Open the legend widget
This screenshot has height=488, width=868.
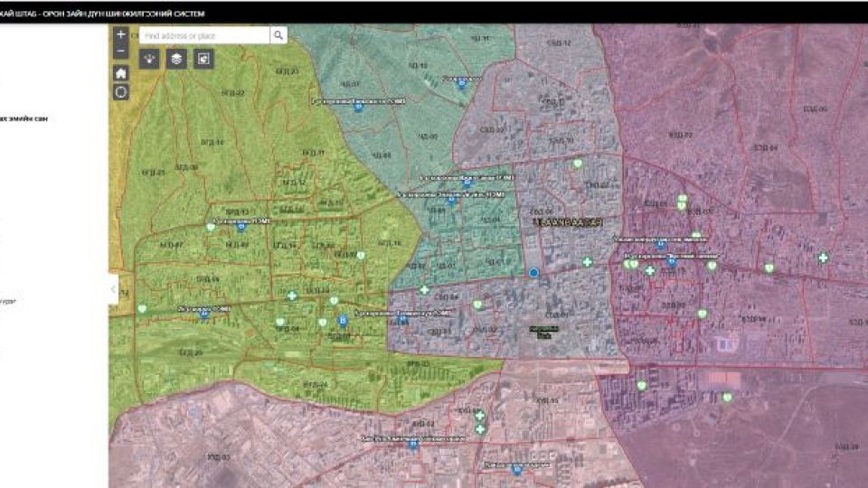coord(149,59)
